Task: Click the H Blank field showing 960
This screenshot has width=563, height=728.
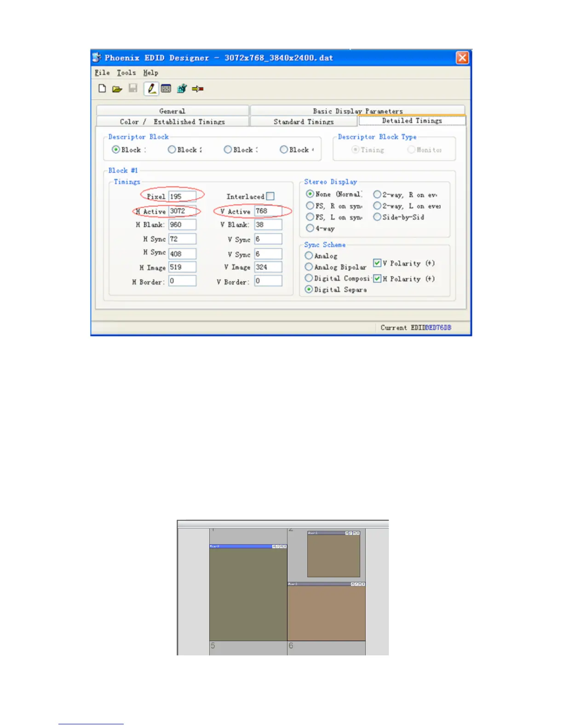Action: tap(182, 225)
